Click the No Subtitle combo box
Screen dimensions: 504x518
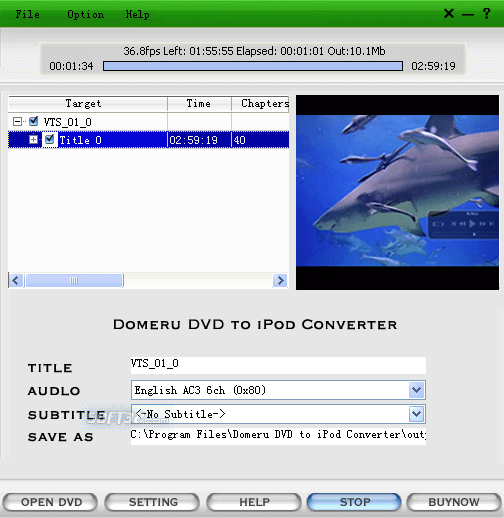278,414
